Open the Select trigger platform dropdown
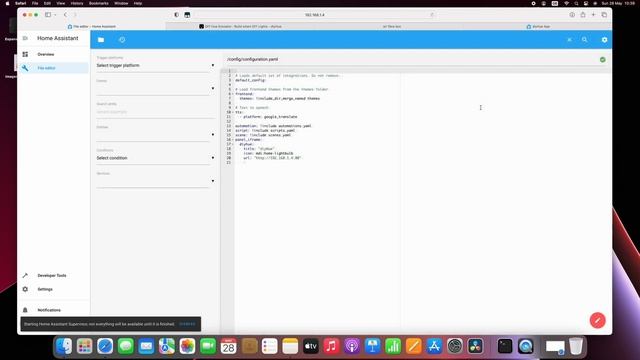 pyautogui.click(x=155, y=65)
